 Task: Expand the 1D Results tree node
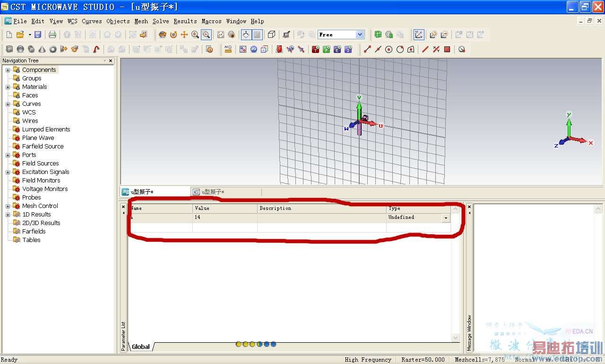(x=8, y=215)
